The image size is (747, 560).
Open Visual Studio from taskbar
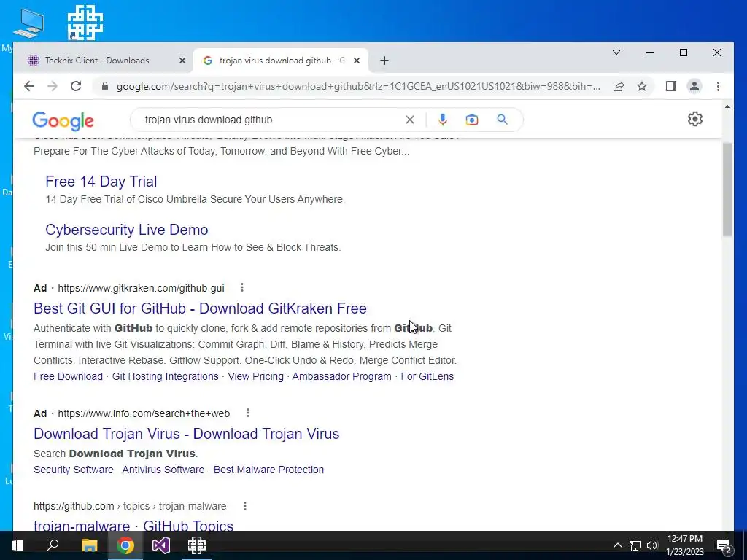click(x=161, y=545)
